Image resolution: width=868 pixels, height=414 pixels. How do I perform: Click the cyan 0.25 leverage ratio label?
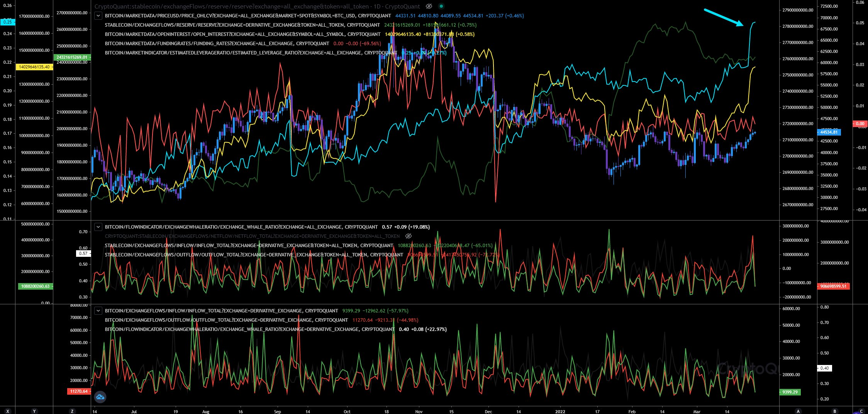[x=7, y=22]
